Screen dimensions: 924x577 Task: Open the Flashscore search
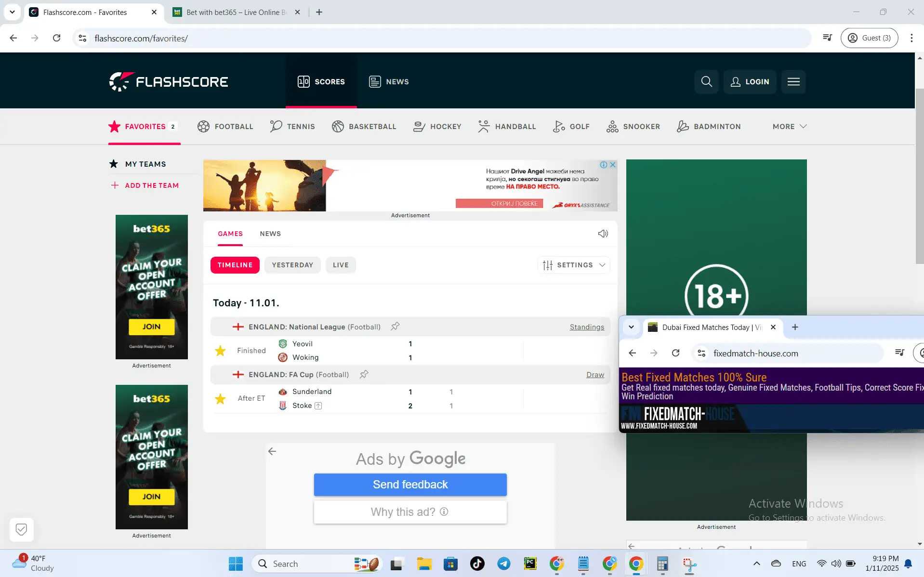pos(706,81)
